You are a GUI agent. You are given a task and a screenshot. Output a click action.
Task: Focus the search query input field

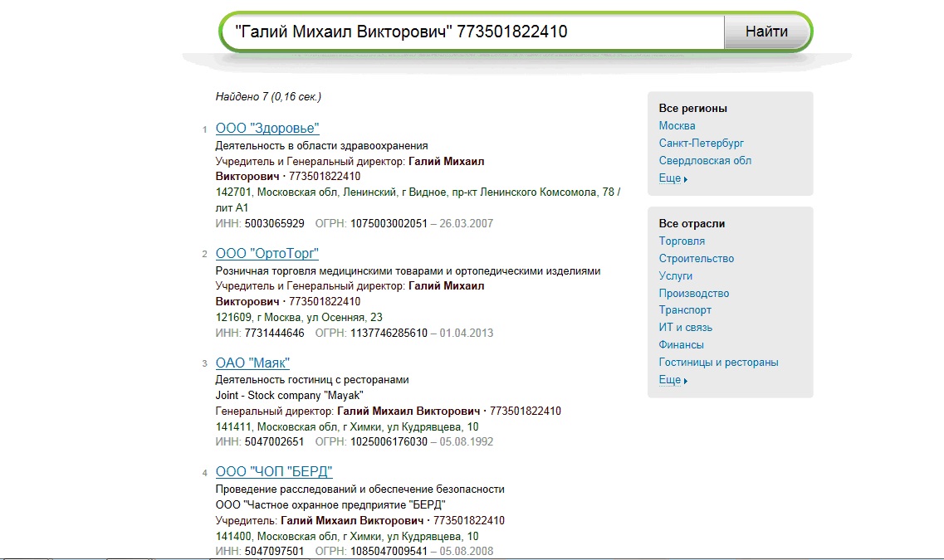coord(473,32)
